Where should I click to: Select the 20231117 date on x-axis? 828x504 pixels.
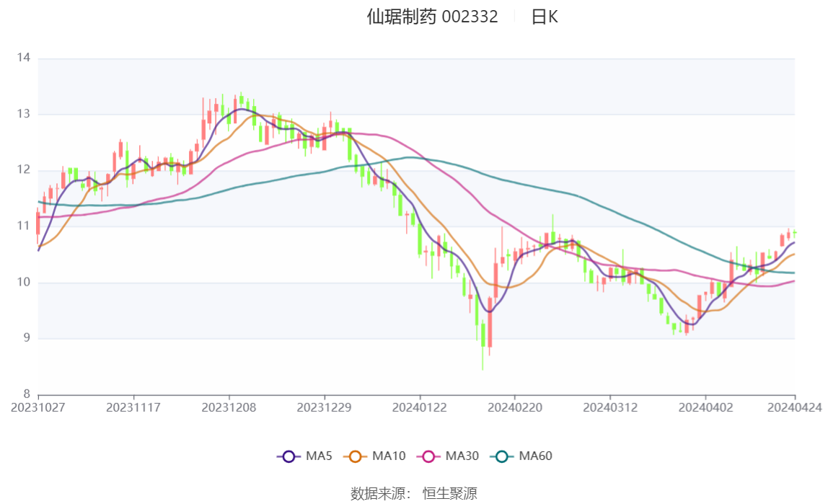133,407
